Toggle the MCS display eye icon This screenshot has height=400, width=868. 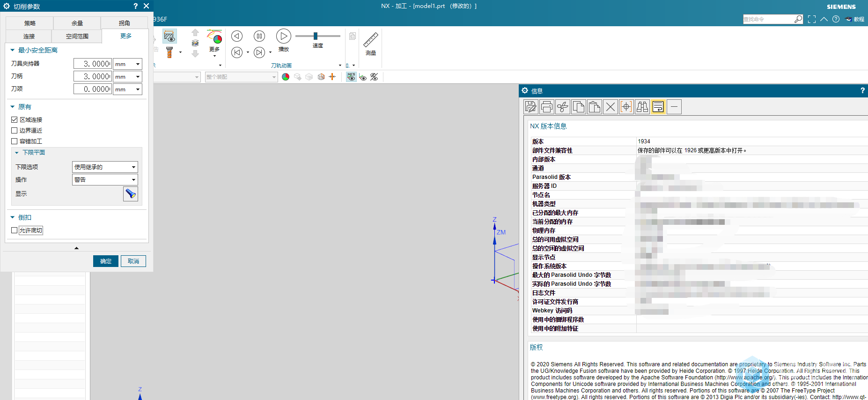[x=351, y=77]
